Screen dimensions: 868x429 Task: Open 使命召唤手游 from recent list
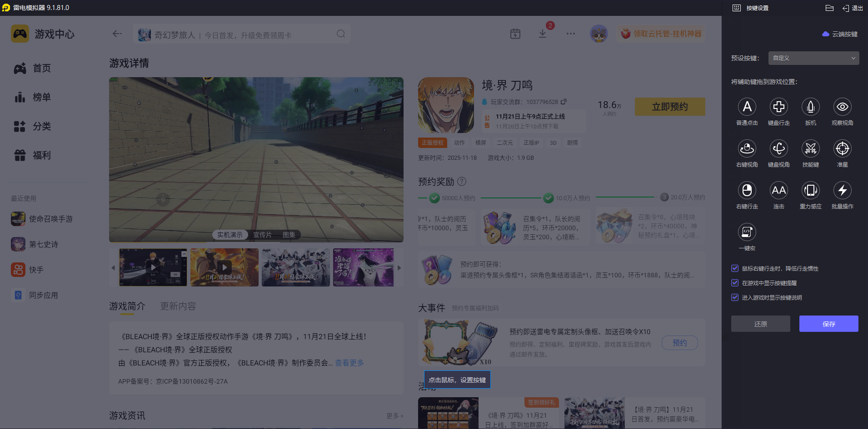pyautogui.click(x=42, y=219)
